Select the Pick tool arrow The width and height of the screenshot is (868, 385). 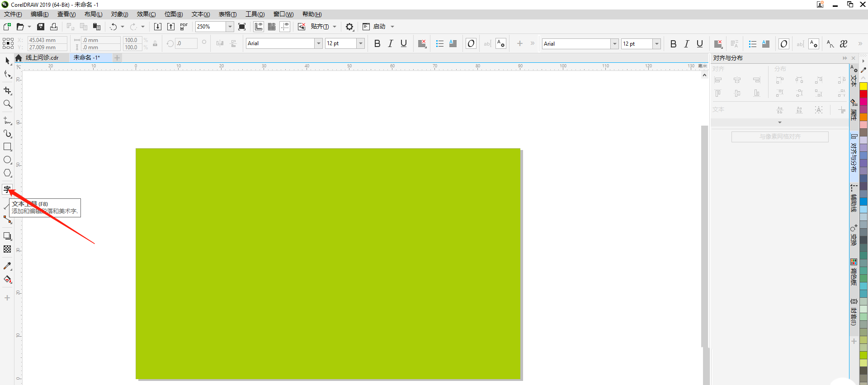tap(7, 61)
